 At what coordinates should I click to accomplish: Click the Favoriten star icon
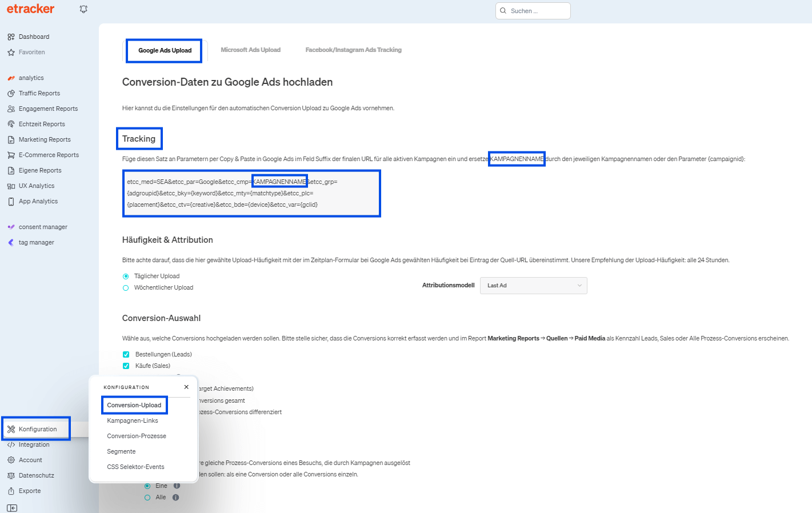point(11,52)
